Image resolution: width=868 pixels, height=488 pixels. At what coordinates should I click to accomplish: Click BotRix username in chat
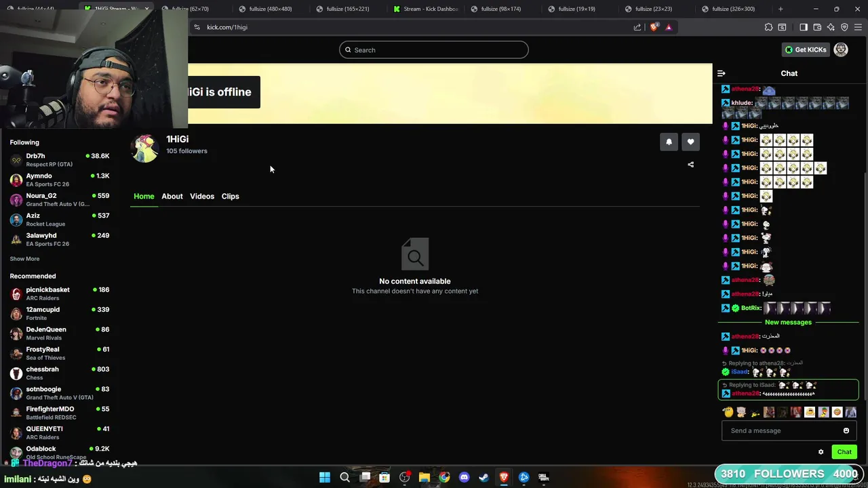tap(751, 308)
